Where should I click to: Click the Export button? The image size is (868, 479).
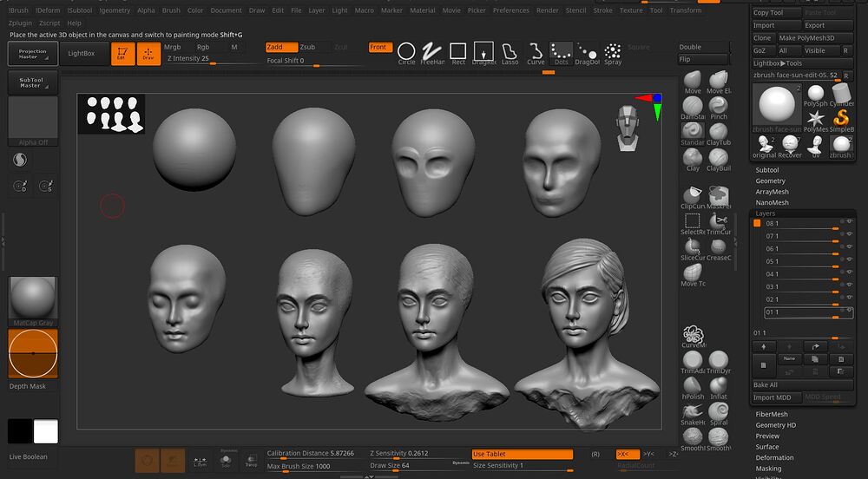point(828,25)
